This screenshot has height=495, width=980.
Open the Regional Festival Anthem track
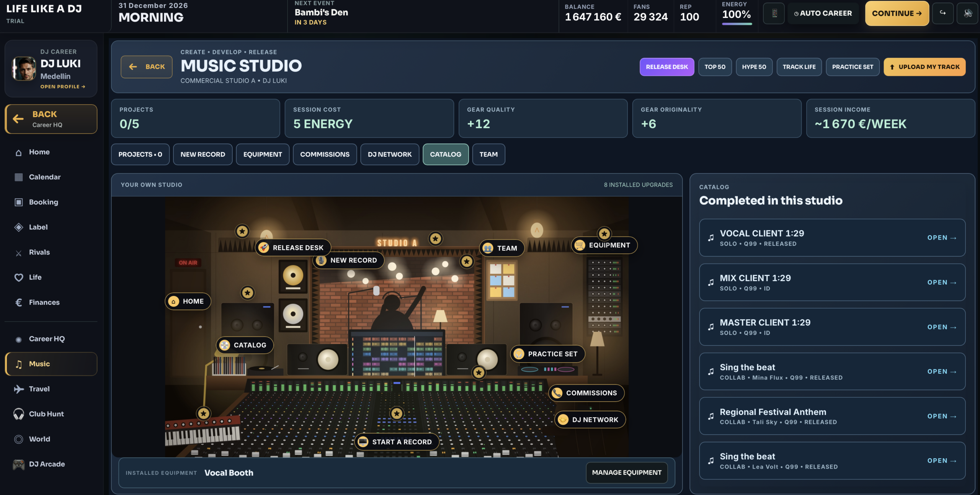pos(832,416)
